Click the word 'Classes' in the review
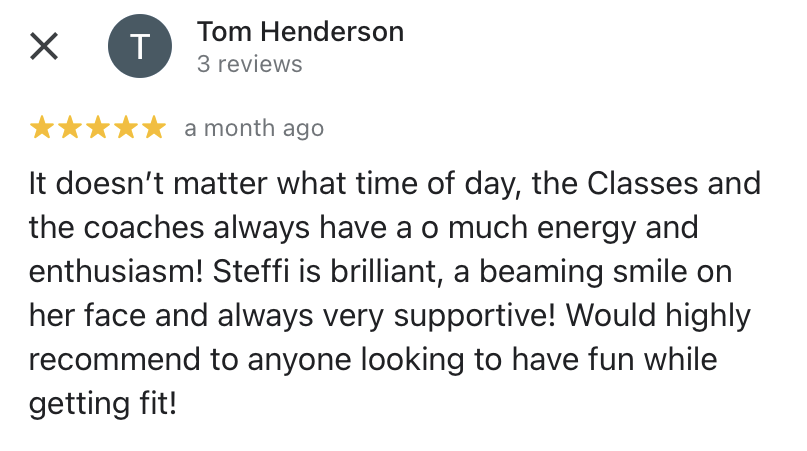Image resolution: width=807 pixels, height=451 pixels. click(642, 183)
